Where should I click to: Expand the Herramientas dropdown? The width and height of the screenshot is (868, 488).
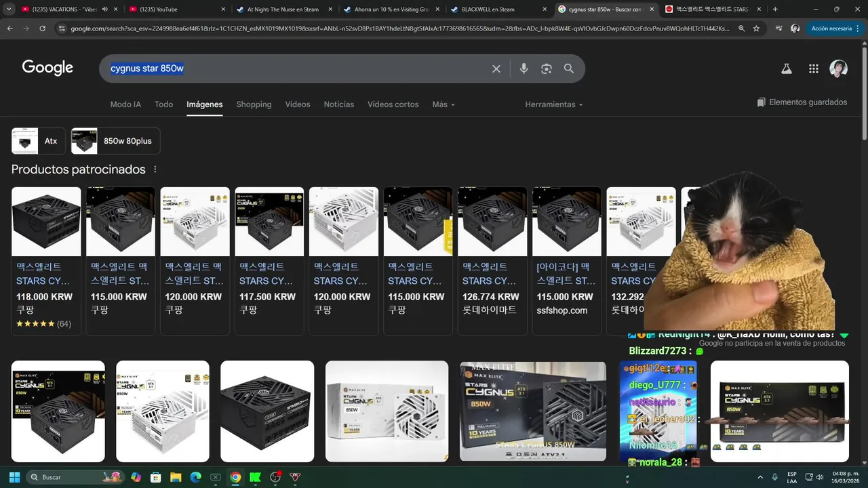[553, 104]
